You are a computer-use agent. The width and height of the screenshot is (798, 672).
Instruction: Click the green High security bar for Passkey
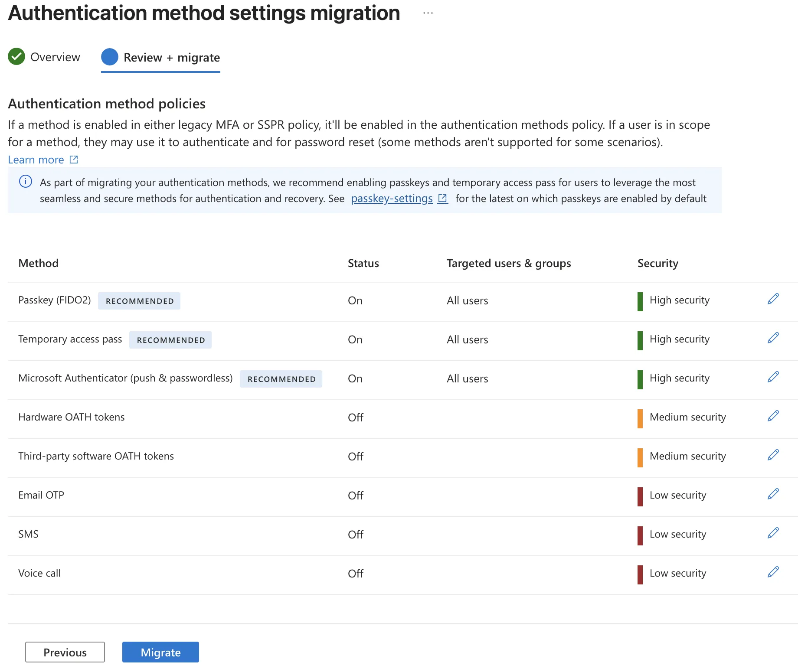click(640, 301)
